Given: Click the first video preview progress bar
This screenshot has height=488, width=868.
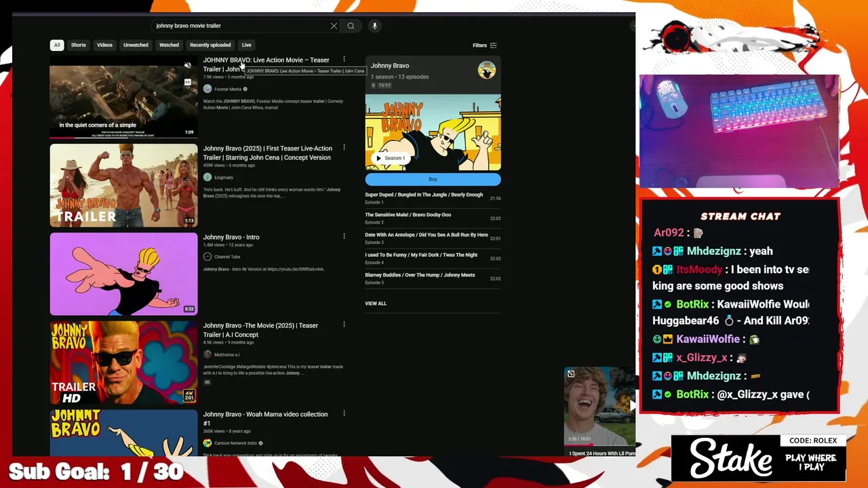Looking at the screenshot, I should click(123, 137).
